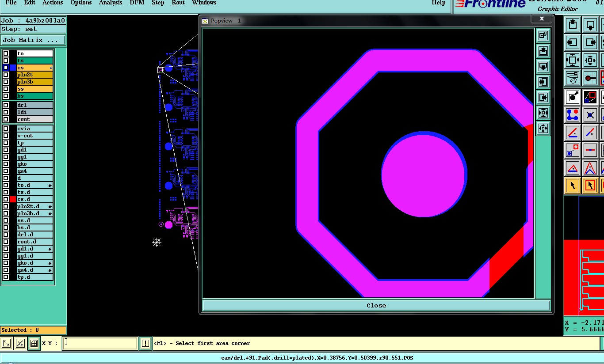The width and height of the screenshot is (604, 364).
Task: Click the pan down icon in Popview
Action: click(543, 66)
